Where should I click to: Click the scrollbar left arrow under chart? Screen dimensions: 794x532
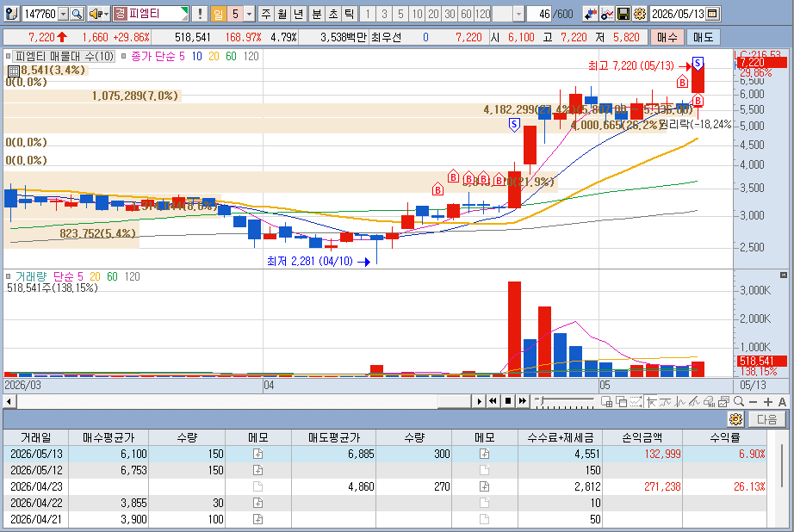(x=9, y=401)
